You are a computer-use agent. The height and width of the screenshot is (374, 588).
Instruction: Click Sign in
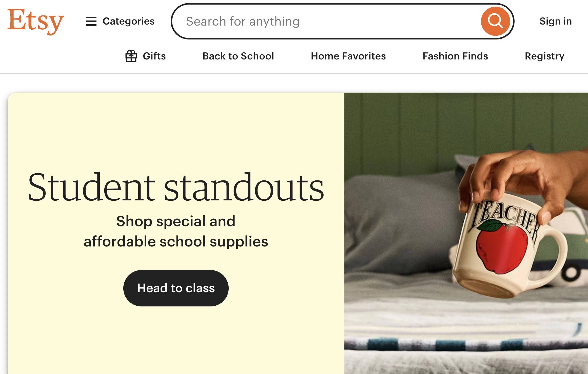556,21
